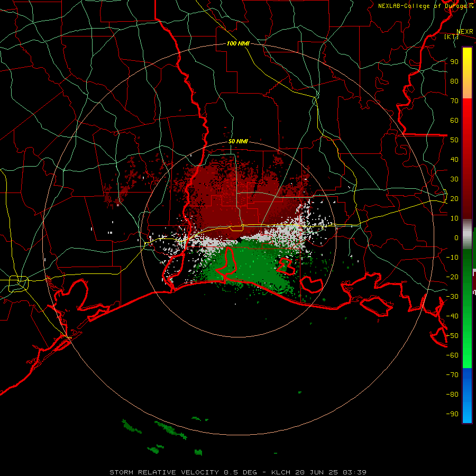Click the 0 value on the velocity scale
The height and width of the screenshot is (476, 476).
point(456,238)
